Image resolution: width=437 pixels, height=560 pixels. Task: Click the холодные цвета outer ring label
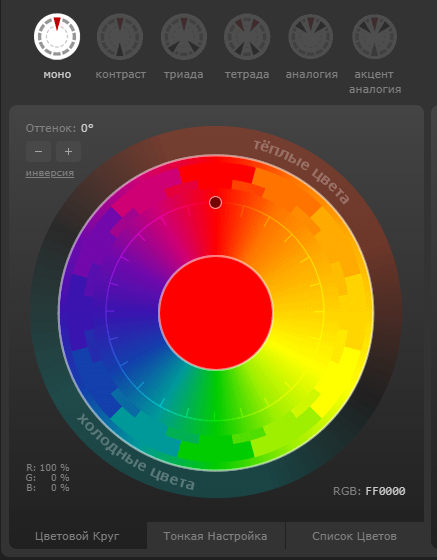point(136,452)
